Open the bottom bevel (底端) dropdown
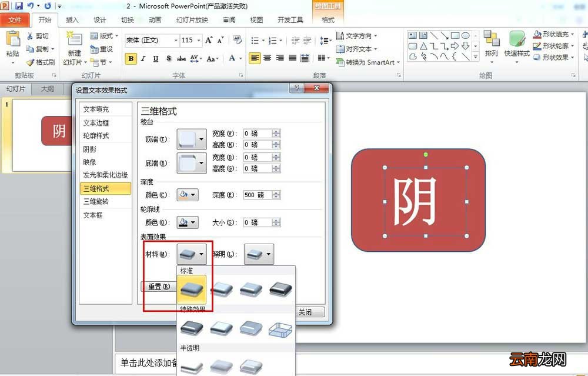The height and width of the screenshot is (376, 588). (201, 163)
